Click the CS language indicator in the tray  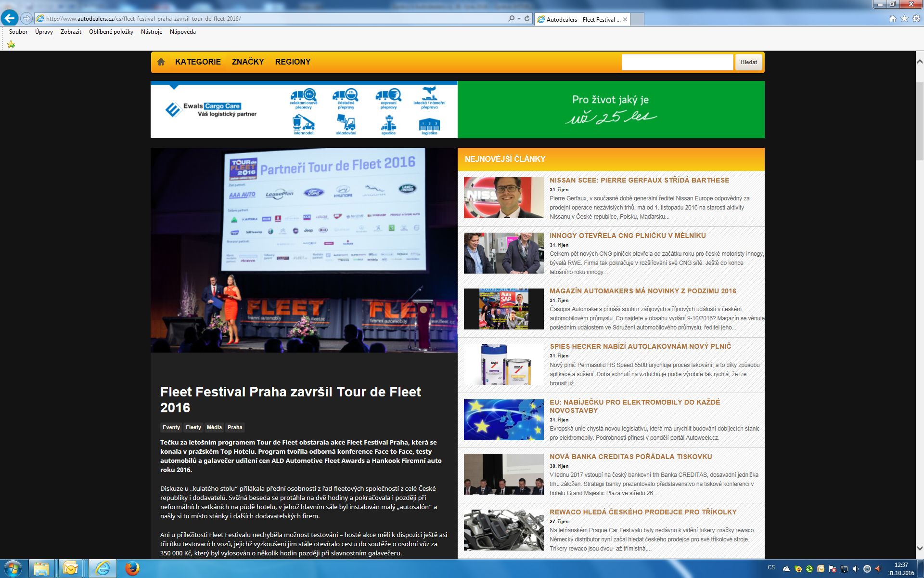point(771,567)
